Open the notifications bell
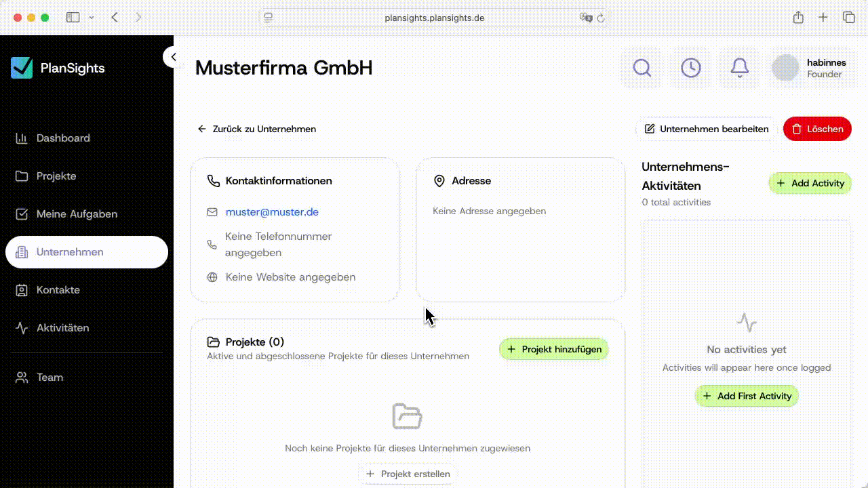Viewport: 868px width, 488px height. click(739, 68)
